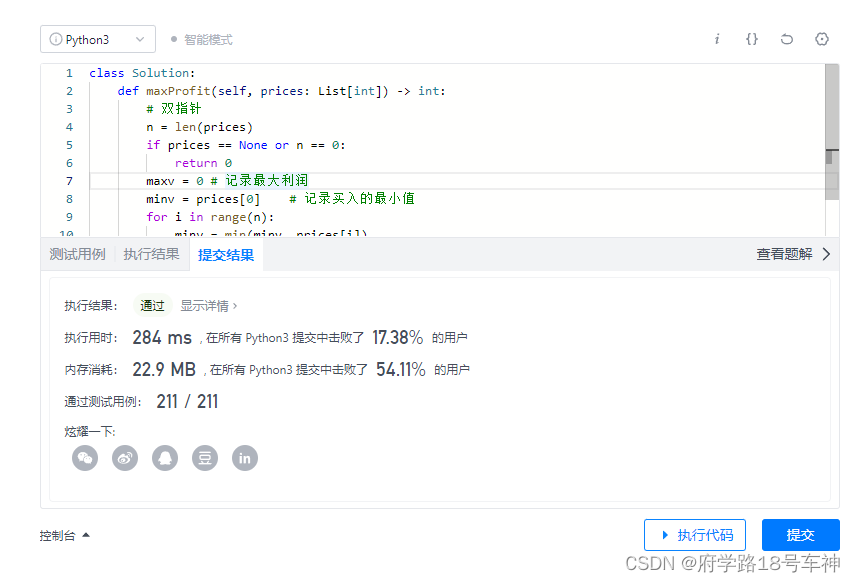Click the code editor vertical scrollbar
The height and width of the screenshot is (582, 855).
832,132
